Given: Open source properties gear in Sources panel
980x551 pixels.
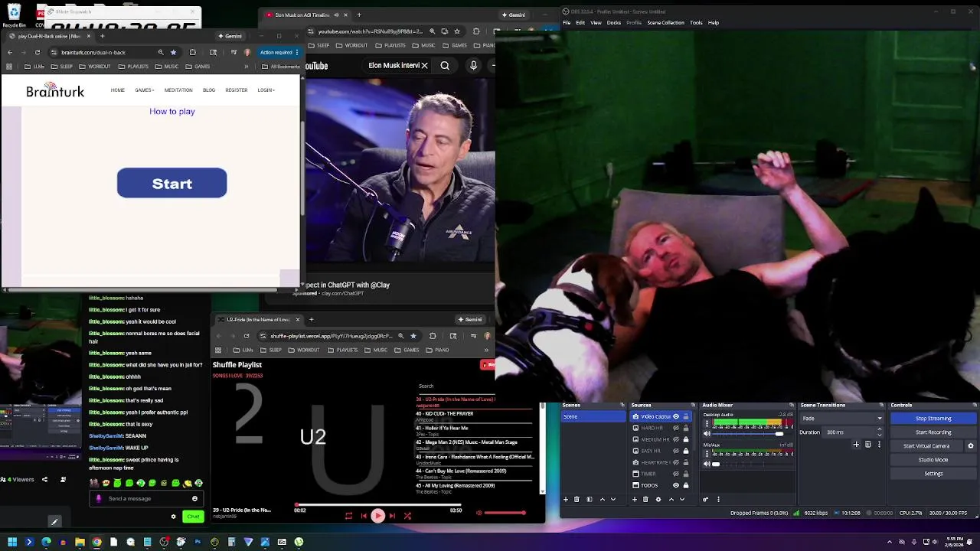Looking at the screenshot, I should [658, 500].
